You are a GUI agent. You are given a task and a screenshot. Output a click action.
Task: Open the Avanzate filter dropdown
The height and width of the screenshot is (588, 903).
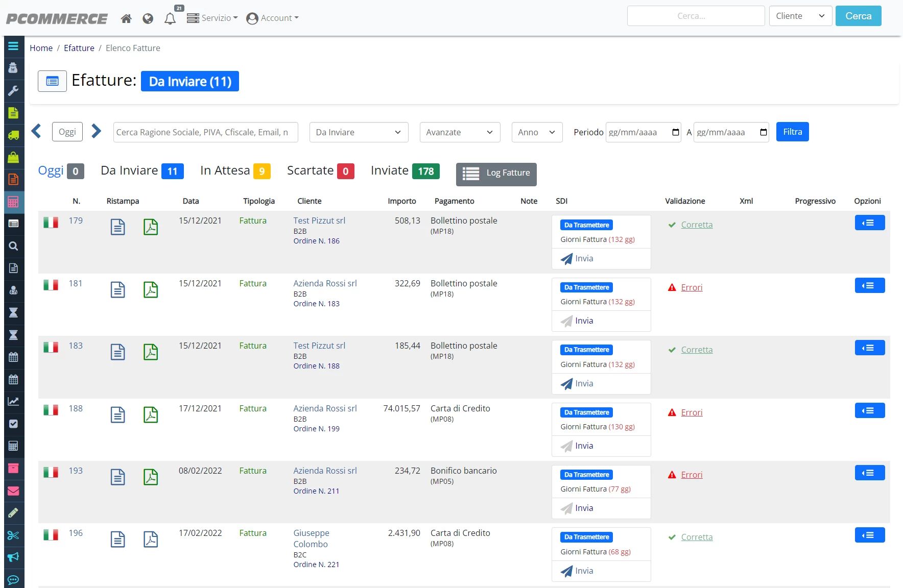click(x=460, y=132)
